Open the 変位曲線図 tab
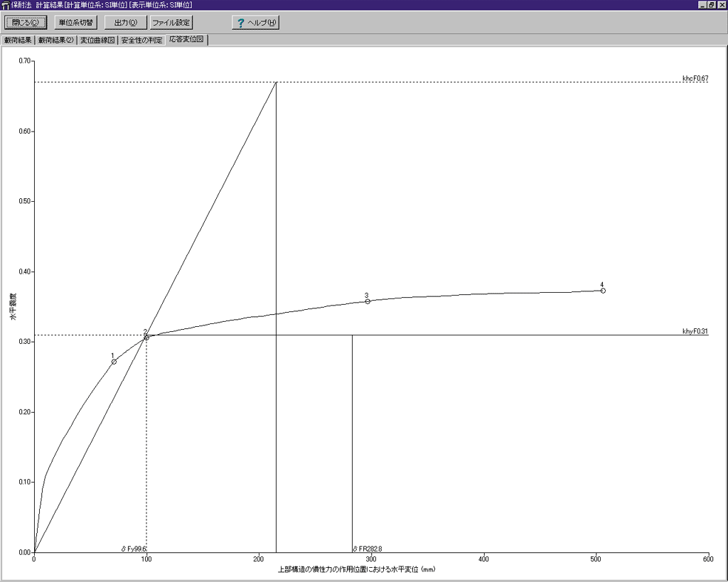Image resolution: width=728 pixels, height=582 pixels. coord(97,40)
